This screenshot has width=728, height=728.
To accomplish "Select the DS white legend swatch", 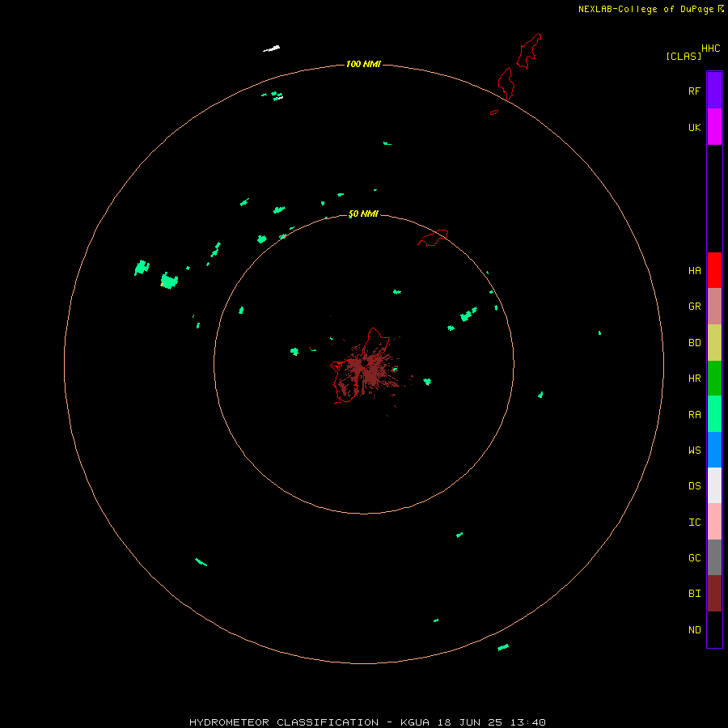I will [x=714, y=485].
